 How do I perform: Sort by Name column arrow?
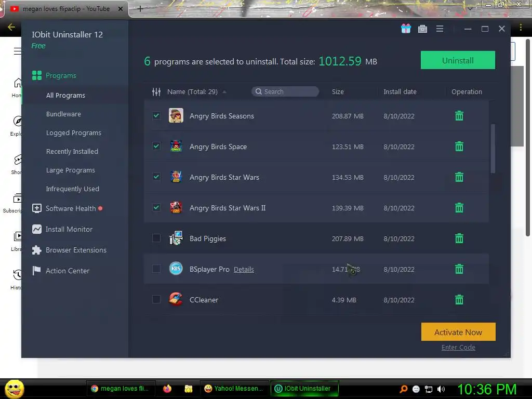click(224, 91)
